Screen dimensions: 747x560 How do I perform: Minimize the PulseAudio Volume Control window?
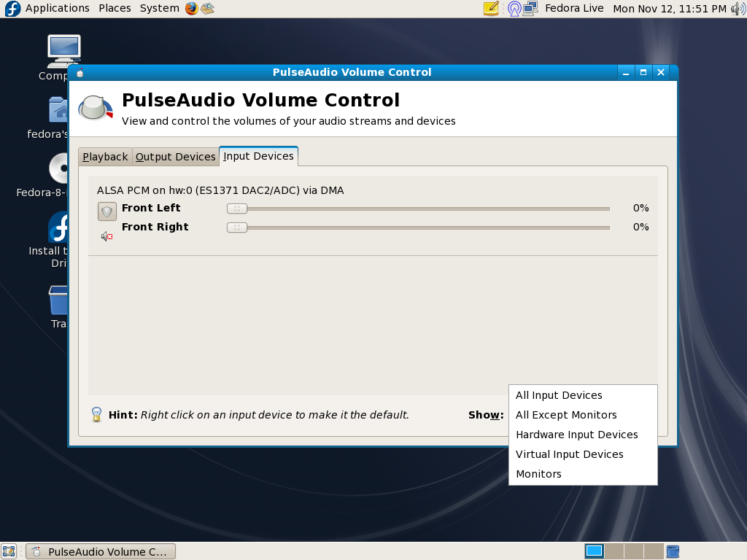(626, 72)
